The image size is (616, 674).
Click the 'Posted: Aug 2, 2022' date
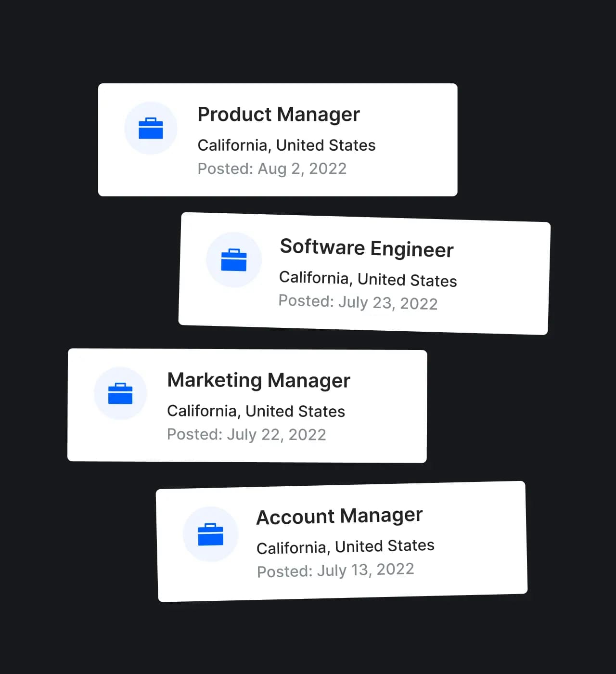[x=272, y=168]
